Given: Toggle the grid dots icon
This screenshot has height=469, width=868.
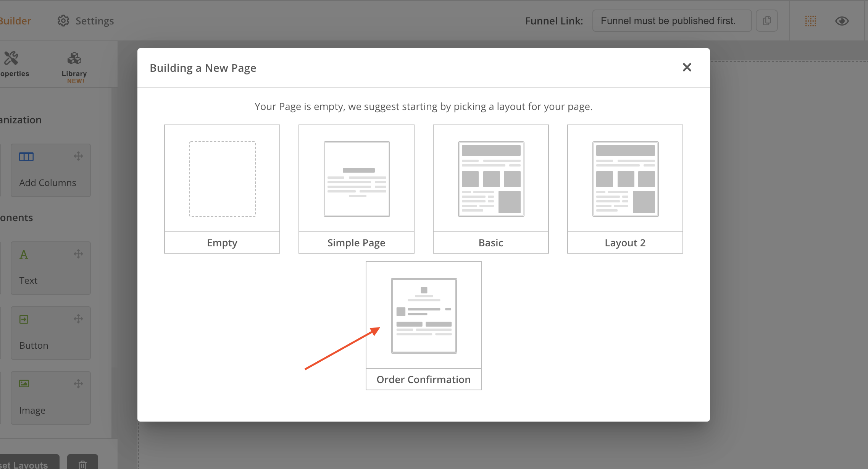Looking at the screenshot, I should (x=811, y=21).
